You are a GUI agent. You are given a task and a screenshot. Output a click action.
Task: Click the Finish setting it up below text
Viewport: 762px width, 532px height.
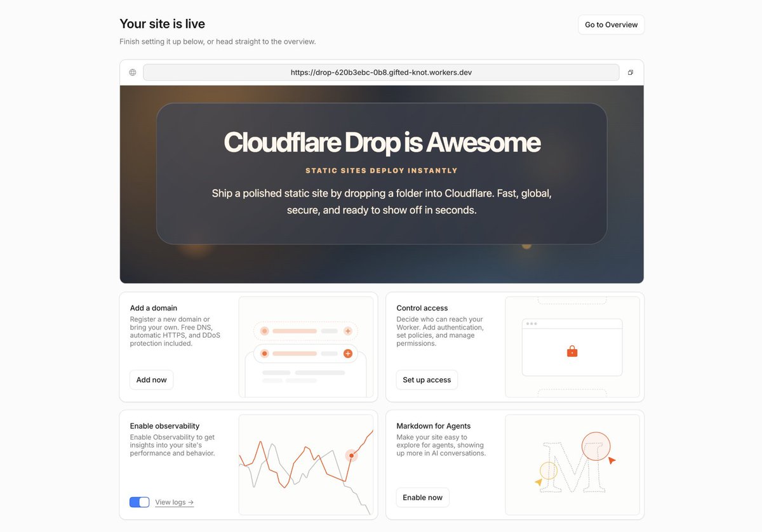point(218,42)
